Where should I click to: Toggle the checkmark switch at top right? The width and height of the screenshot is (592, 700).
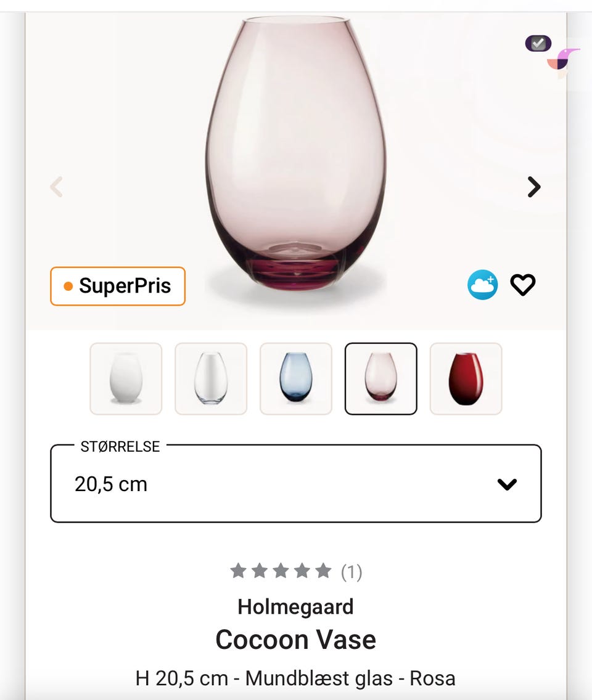coord(538,43)
